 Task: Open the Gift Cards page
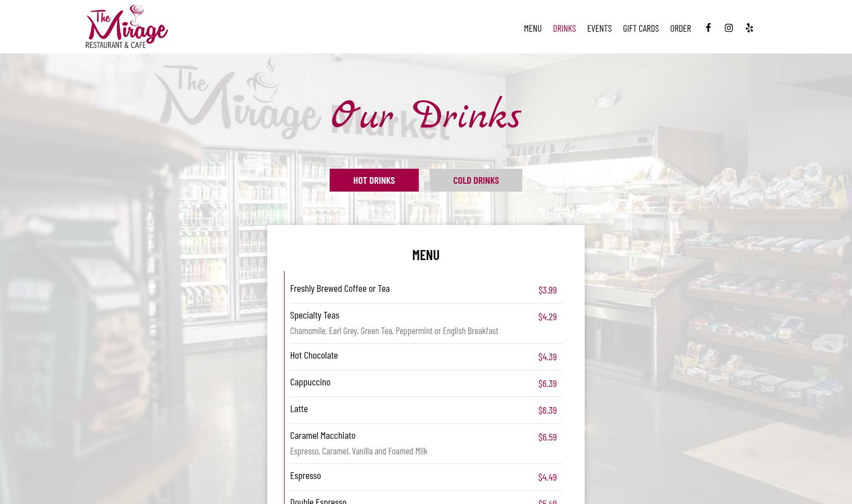[x=640, y=28]
